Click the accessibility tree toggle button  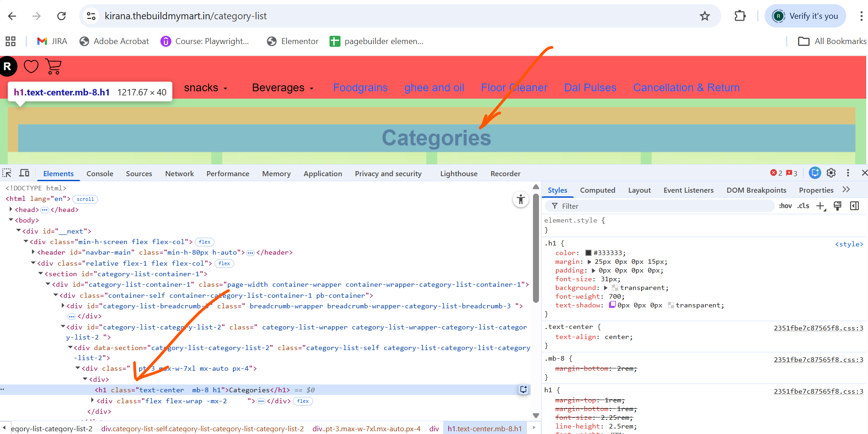[521, 200]
